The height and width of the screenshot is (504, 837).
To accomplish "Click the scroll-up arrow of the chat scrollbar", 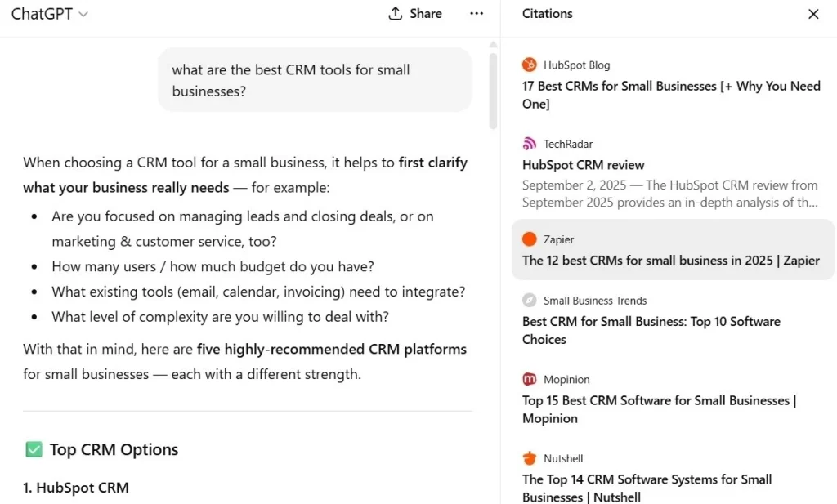I will pyautogui.click(x=493, y=45).
